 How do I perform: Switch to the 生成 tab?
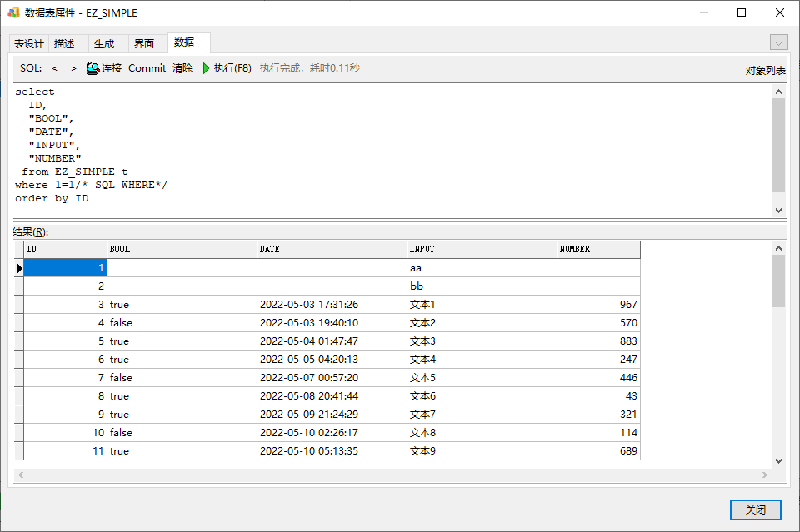[x=104, y=44]
